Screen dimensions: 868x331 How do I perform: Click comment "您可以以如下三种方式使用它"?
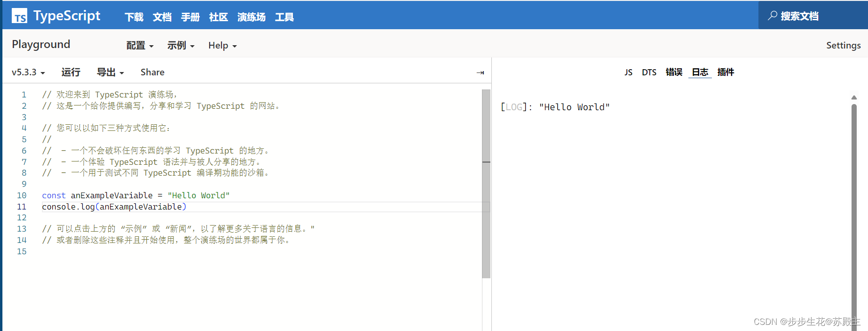click(x=106, y=128)
